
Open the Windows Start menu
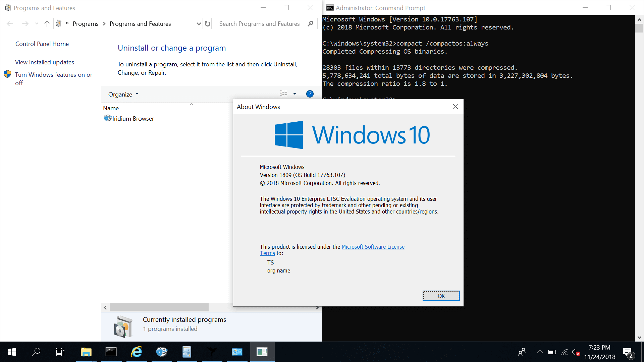(12, 352)
